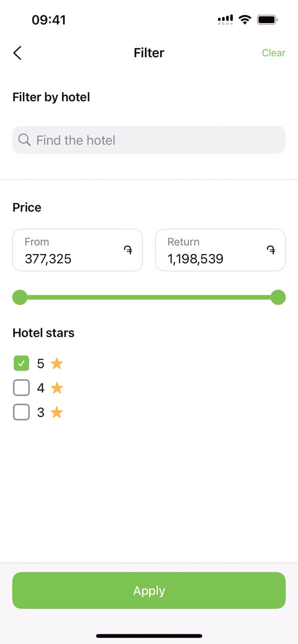Click the currency symbol in Return field
Image resolution: width=298 pixels, height=644 pixels.
click(x=271, y=250)
